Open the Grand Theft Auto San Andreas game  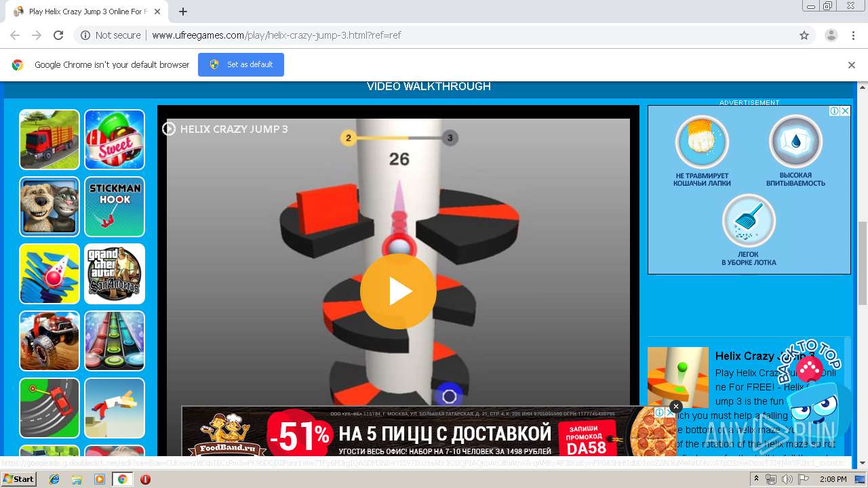coord(115,274)
